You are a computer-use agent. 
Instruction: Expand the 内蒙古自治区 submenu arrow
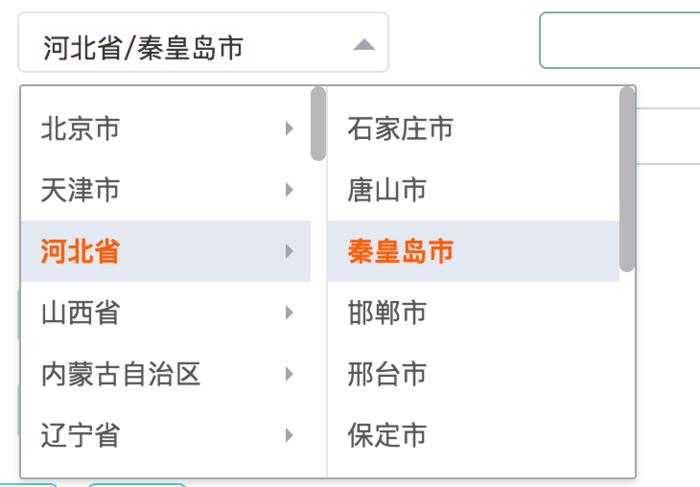pos(289,374)
